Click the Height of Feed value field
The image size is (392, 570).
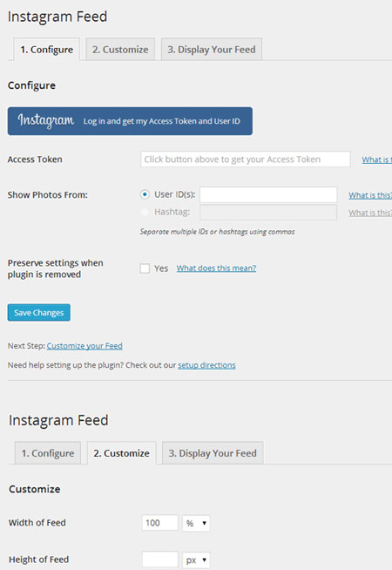point(160,560)
